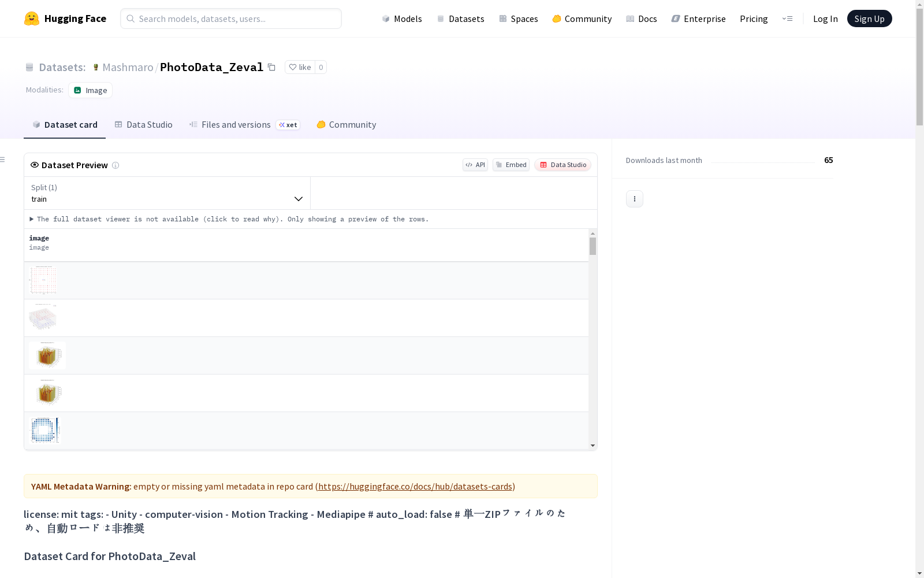Open the API button

tap(475, 165)
